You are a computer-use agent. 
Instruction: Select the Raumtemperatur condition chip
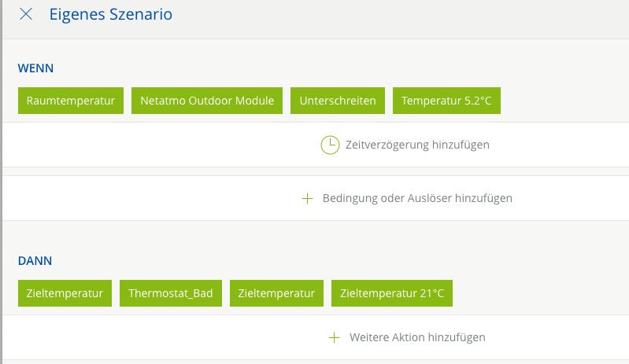click(x=71, y=101)
